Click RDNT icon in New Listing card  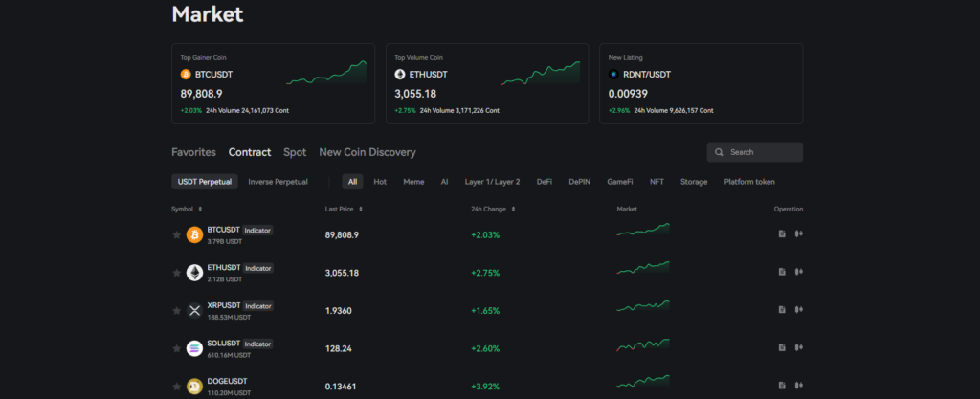613,75
